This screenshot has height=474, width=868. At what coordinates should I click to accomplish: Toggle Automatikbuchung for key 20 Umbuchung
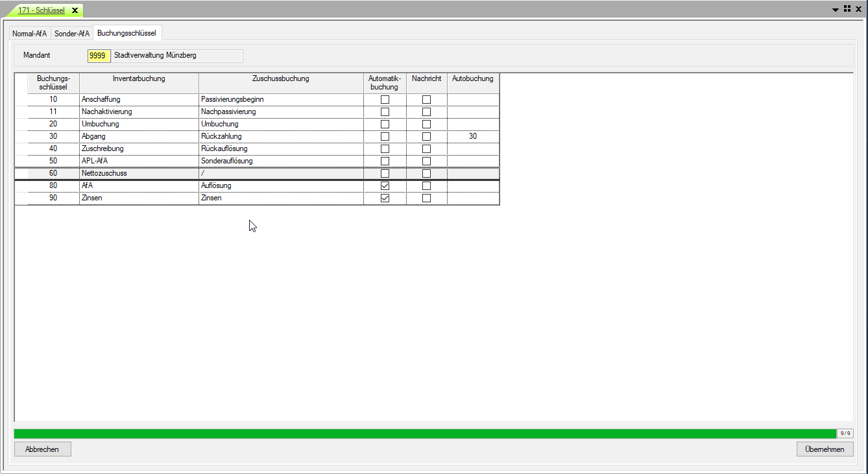pyautogui.click(x=385, y=124)
